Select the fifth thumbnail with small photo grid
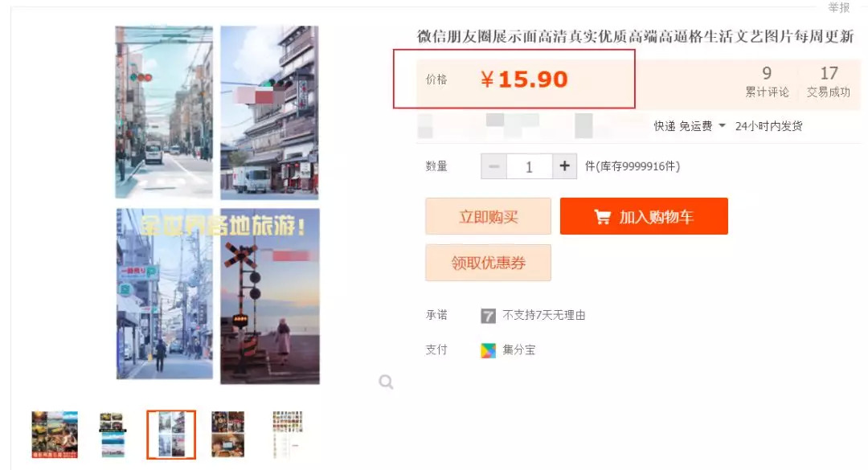This screenshot has height=470, width=868. [x=288, y=435]
